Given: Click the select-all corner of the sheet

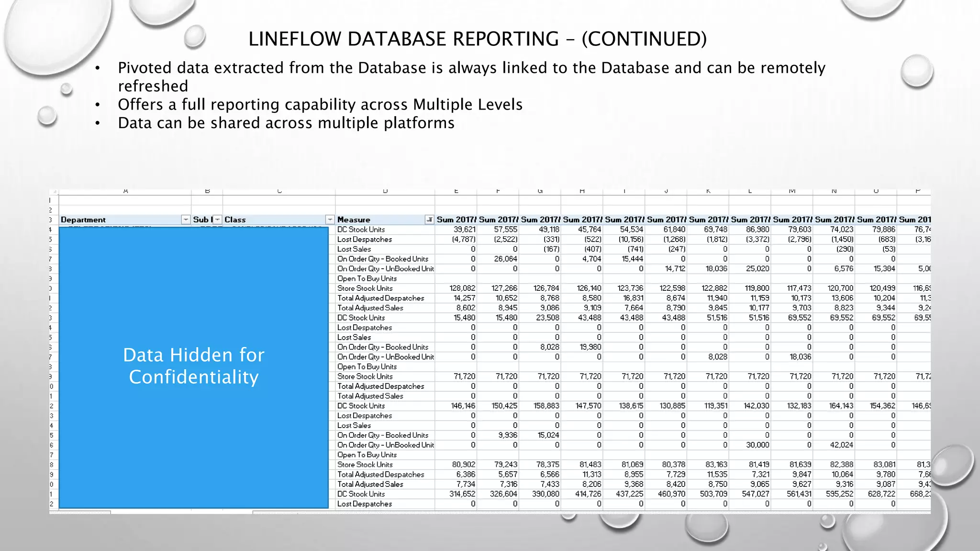Looking at the screenshot, I should [x=54, y=191].
